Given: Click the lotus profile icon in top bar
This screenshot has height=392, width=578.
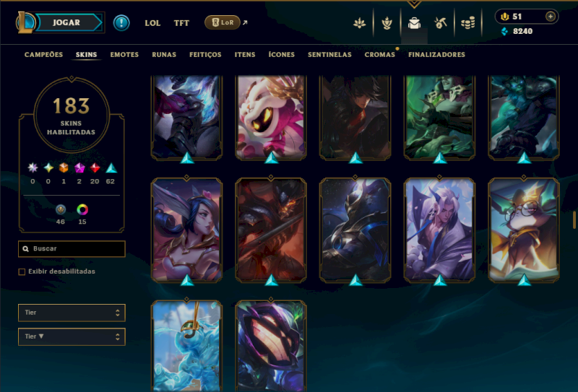Looking at the screenshot, I should point(359,23).
